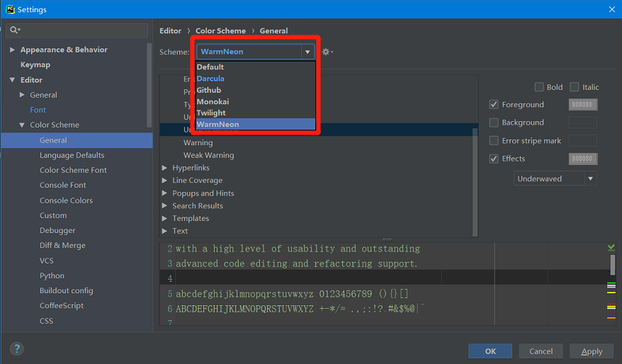Click the PyCharm icon in title bar

pos(8,9)
